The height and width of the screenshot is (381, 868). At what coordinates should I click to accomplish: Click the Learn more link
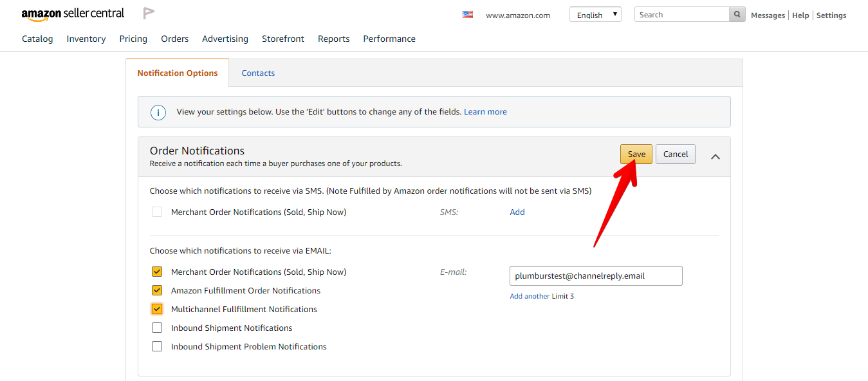pyautogui.click(x=485, y=111)
